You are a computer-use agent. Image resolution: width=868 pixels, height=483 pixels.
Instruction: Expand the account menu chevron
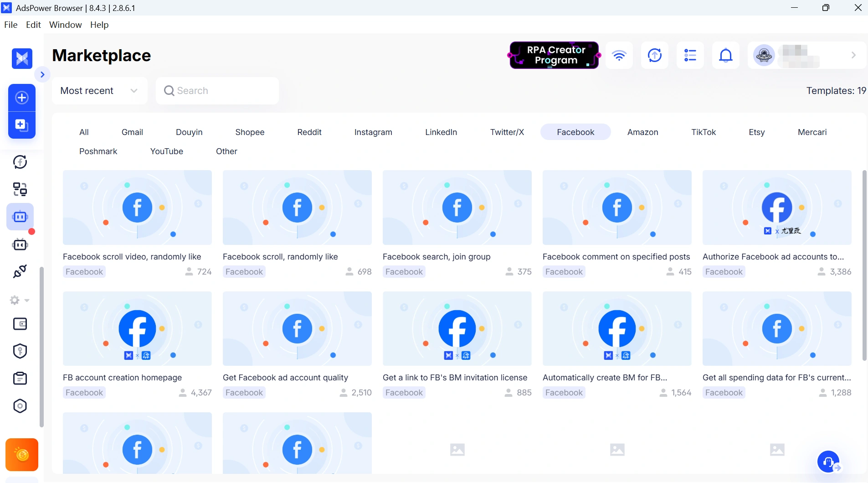pyautogui.click(x=853, y=55)
